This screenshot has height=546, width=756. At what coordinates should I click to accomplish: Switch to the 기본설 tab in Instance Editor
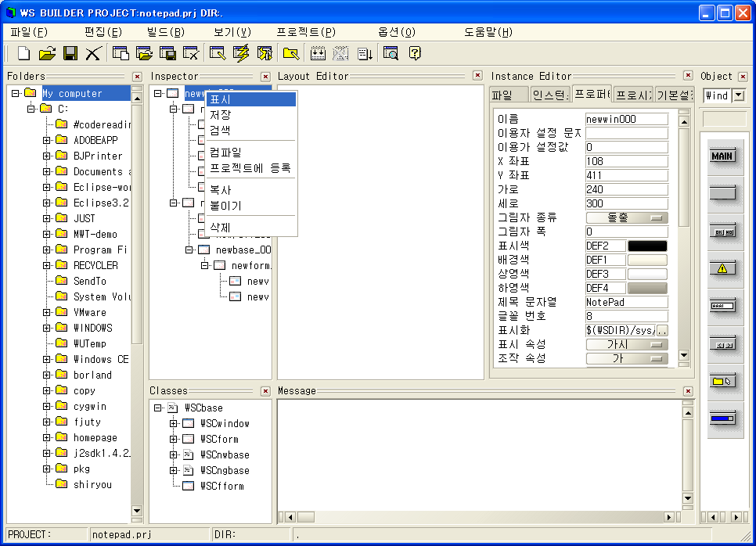675,95
